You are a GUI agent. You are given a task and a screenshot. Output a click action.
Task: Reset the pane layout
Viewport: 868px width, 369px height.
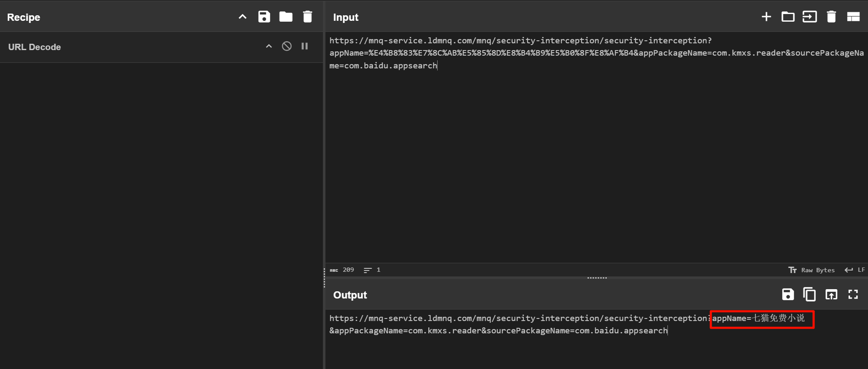[853, 17]
